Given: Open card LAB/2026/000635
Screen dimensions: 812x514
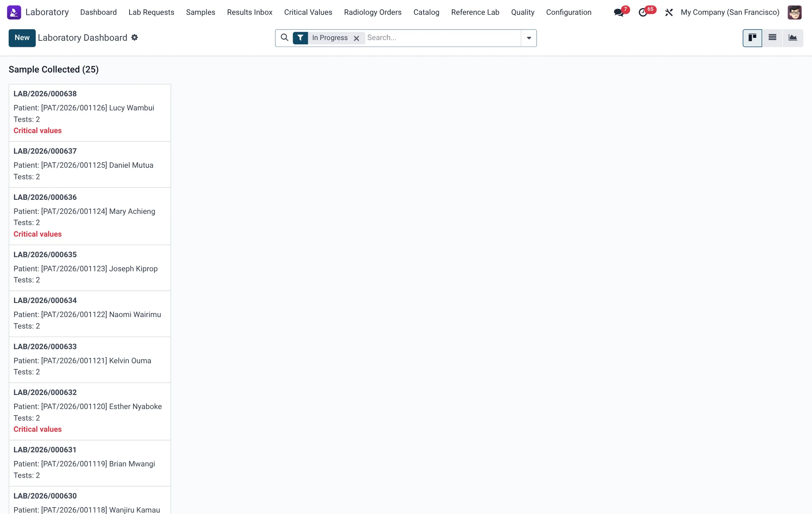Looking at the screenshot, I should 90,268.
